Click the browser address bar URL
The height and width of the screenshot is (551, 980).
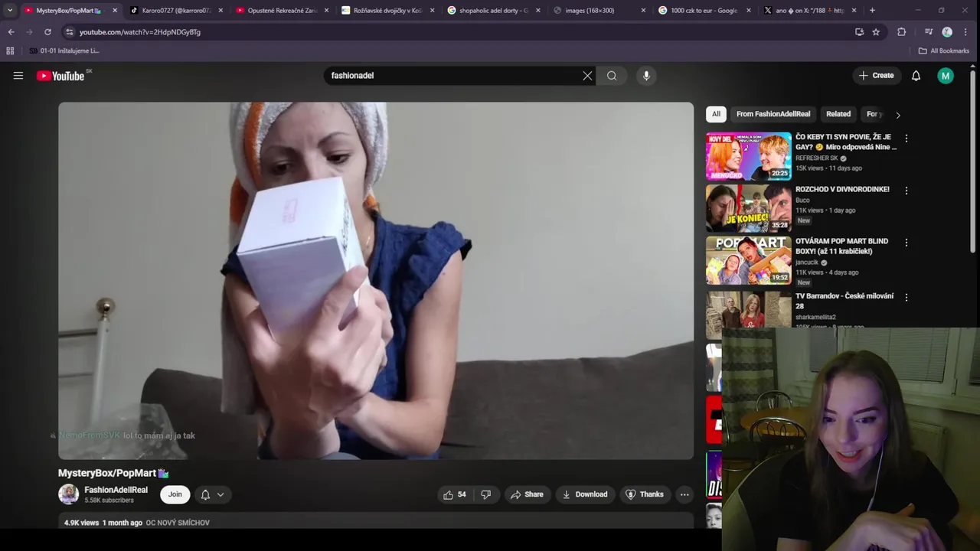[x=140, y=32]
